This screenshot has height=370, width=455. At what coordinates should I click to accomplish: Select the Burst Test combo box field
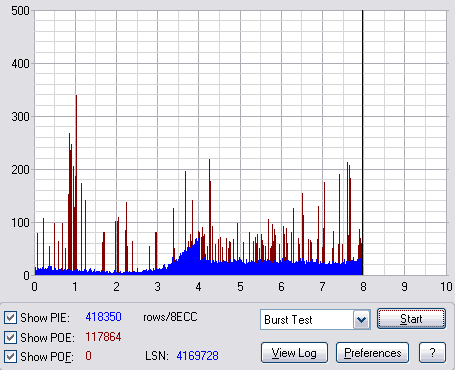[x=315, y=320]
